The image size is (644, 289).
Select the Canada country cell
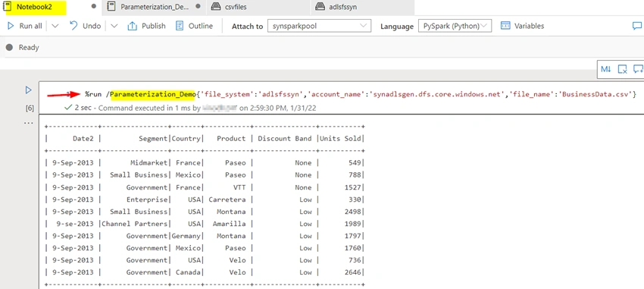click(188, 272)
